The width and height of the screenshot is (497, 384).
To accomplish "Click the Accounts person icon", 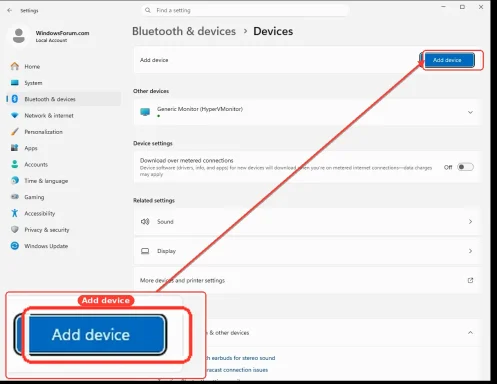I will tap(15, 164).
